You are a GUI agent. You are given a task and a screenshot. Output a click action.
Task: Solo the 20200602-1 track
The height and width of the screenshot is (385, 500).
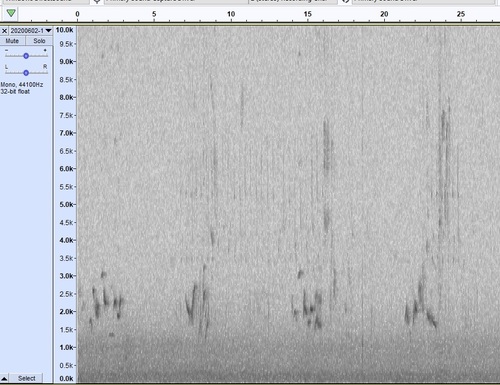pyautogui.click(x=39, y=41)
